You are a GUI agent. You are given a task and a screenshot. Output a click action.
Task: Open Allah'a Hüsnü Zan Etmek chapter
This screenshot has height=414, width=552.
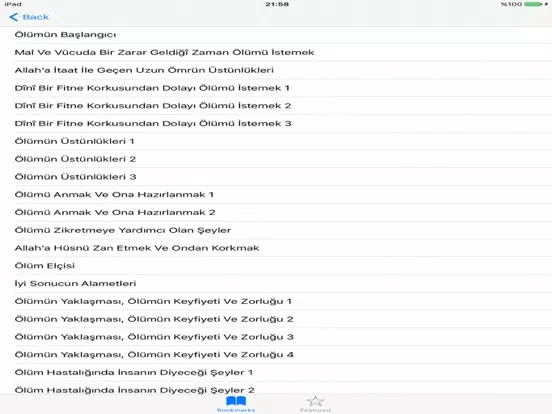coord(276,248)
